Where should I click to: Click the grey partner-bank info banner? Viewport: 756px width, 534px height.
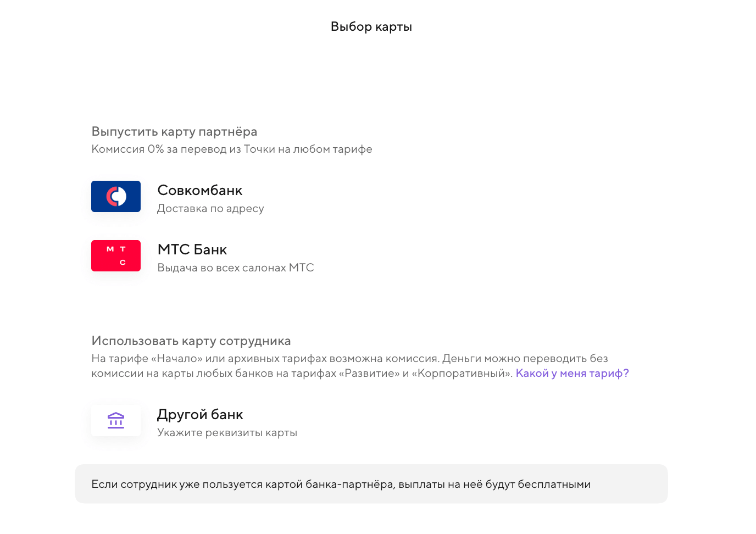click(x=371, y=484)
